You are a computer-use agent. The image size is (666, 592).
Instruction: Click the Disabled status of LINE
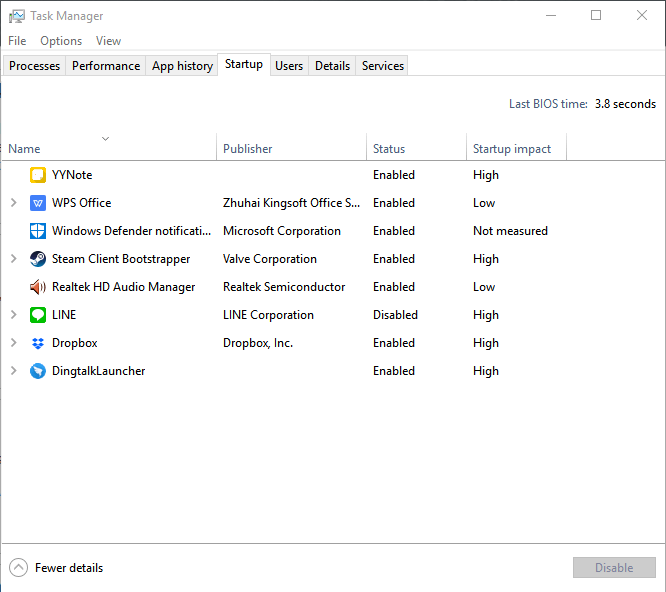click(x=395, y=315)
